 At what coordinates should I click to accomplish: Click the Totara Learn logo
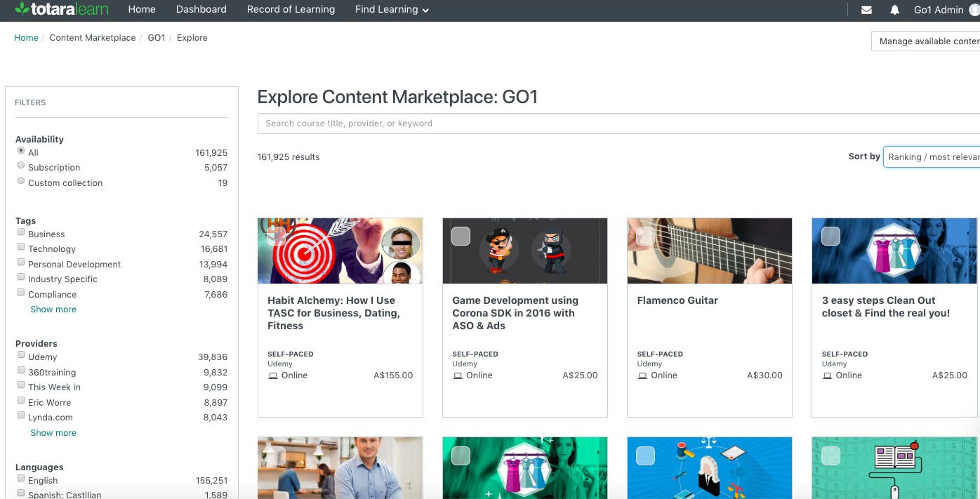click(61, 10)
